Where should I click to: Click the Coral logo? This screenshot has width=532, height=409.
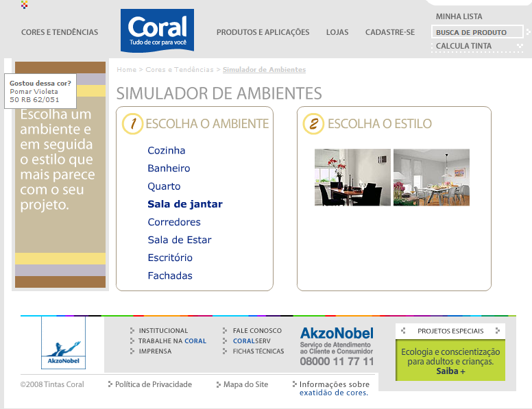(x=157, y=31)
